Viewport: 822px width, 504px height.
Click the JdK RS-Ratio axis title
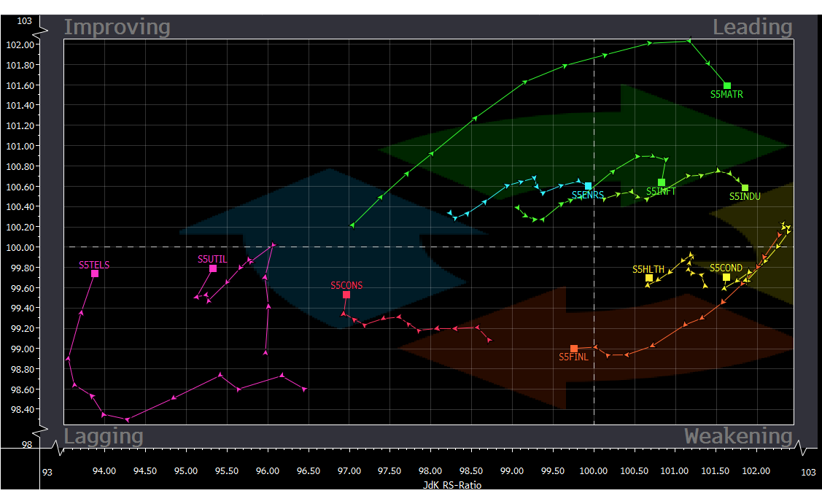(x=452, y=485)
